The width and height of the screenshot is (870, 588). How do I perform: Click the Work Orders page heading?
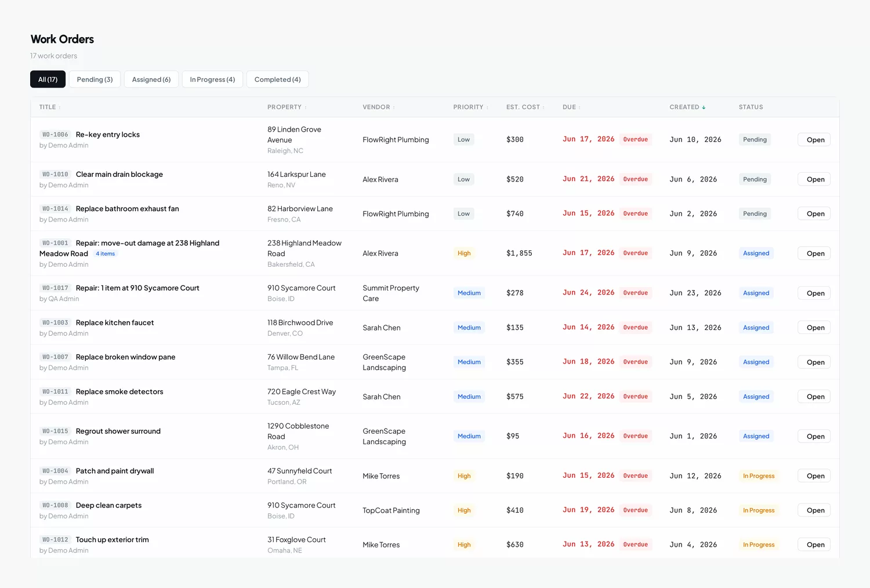pyautogui.click(x=62, y=39)
